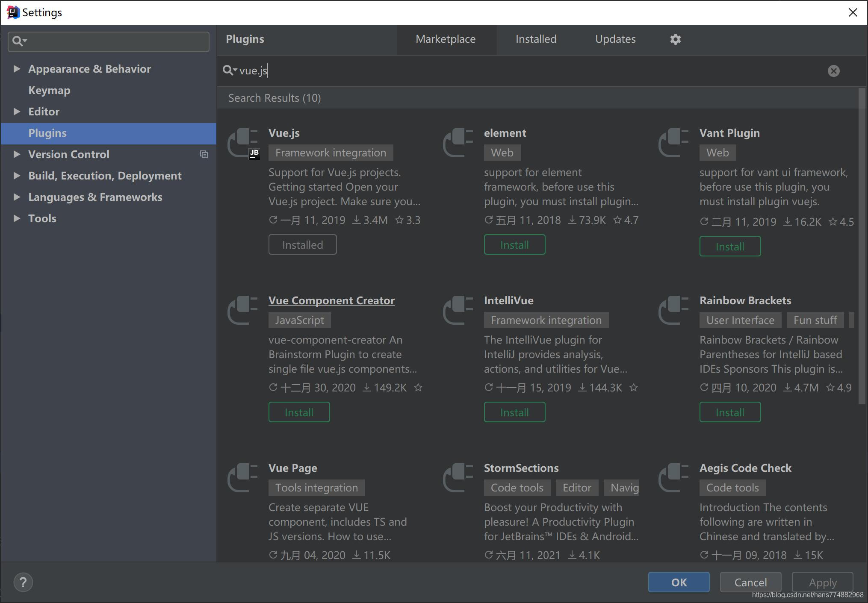The width and height of the screenshot is (868, 603).
Task: Click the IntelliJ logo in title bar
Action: (13, 12)
